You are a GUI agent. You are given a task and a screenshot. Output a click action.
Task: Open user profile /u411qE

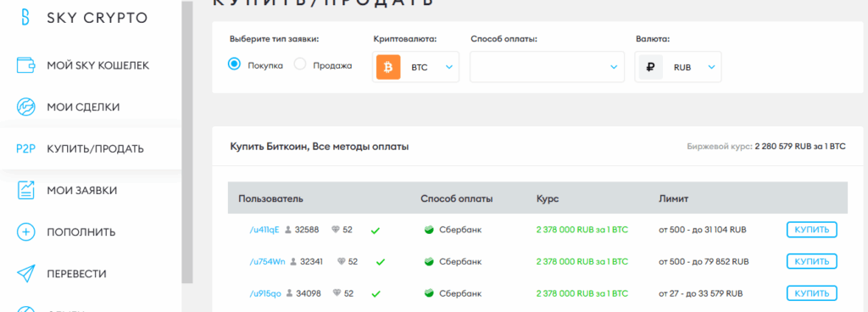[264, 230]
